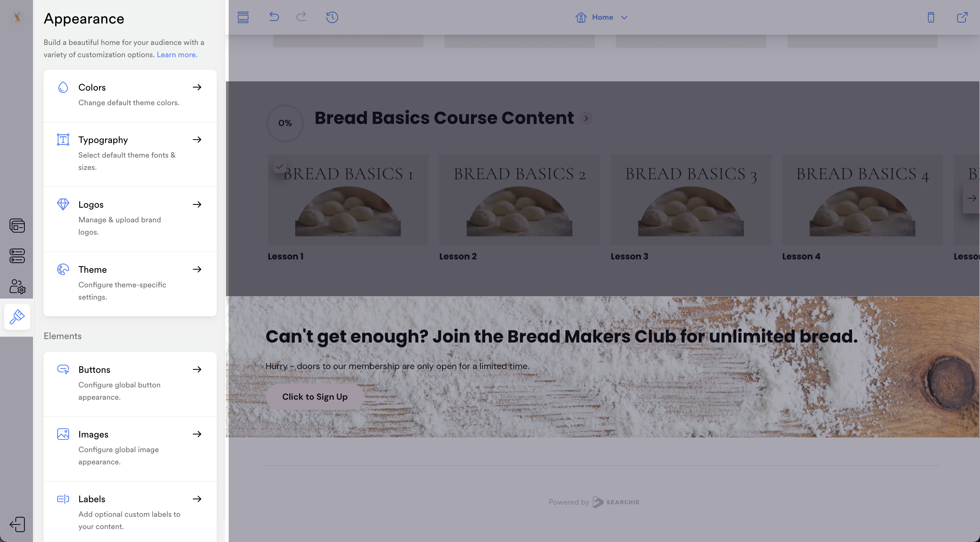Switch to mobile preview icon
Screen dimensions: 980x542
click(x=931, y=17)
